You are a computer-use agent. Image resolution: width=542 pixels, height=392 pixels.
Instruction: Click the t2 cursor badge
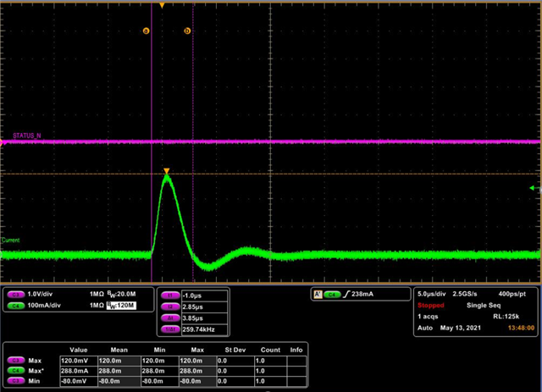tap(170, 307)
